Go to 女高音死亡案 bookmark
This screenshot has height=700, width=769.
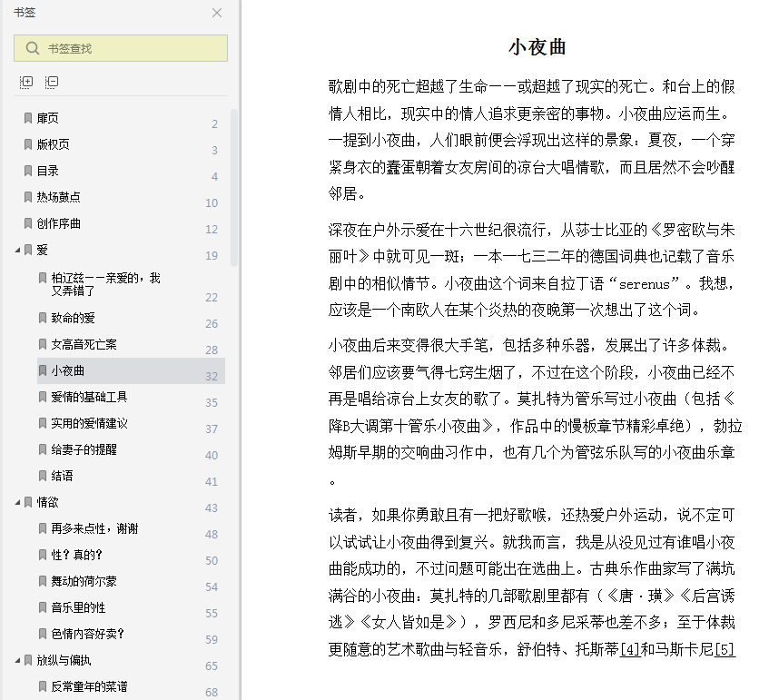coord(84,345)
